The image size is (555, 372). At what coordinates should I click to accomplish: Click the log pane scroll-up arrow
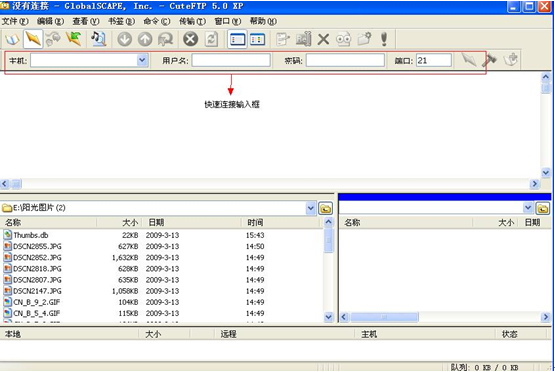pos(545,77)
